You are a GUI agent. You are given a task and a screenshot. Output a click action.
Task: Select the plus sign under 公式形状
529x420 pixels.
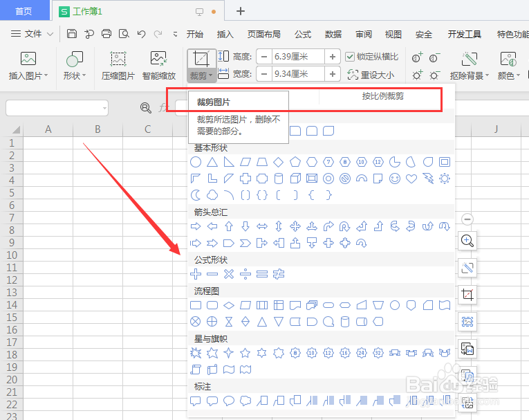tap(196, 274)
